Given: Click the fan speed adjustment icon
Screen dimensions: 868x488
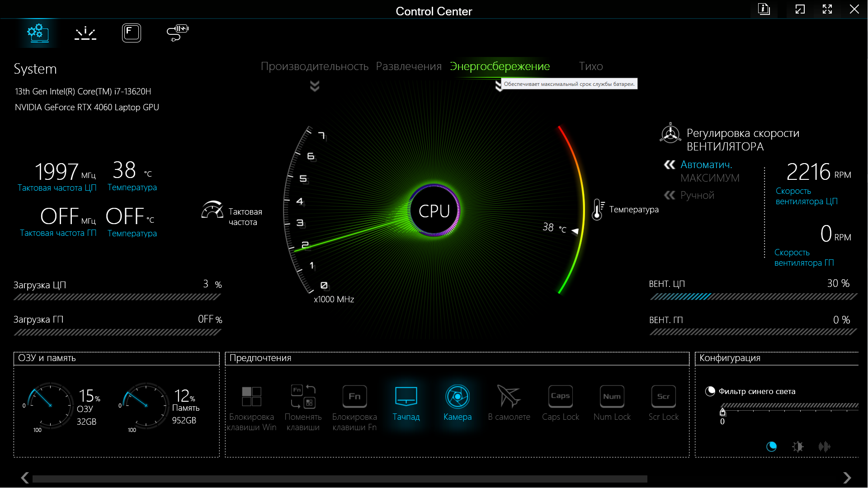Looking at the screenshot, I should click(x=670, y=134).
